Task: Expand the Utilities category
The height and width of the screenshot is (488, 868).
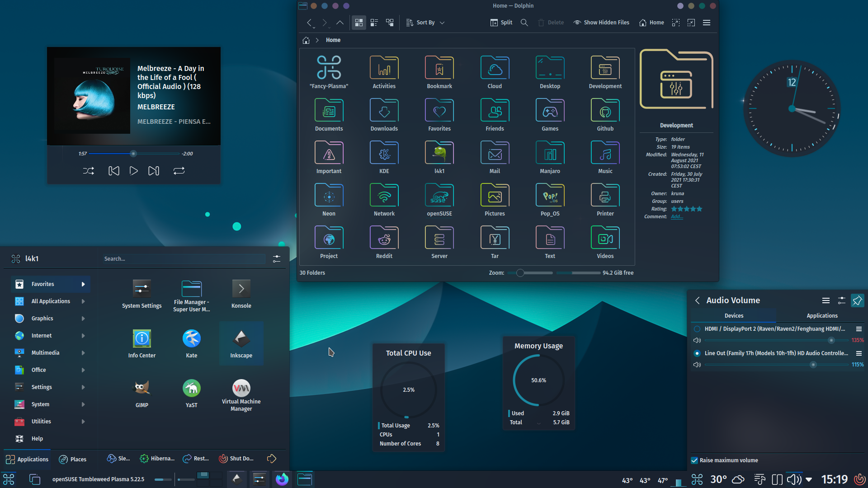Action: click(x=50, y=422)
